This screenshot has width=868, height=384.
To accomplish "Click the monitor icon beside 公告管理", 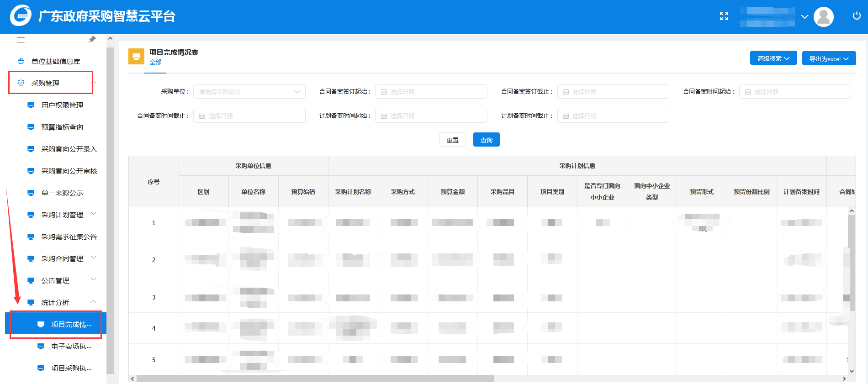I will pyautogui.click(x=31, y=281).
